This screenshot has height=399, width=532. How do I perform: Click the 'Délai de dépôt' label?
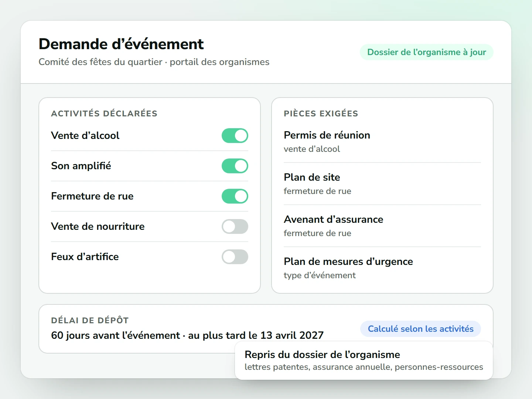coord(90,320)
